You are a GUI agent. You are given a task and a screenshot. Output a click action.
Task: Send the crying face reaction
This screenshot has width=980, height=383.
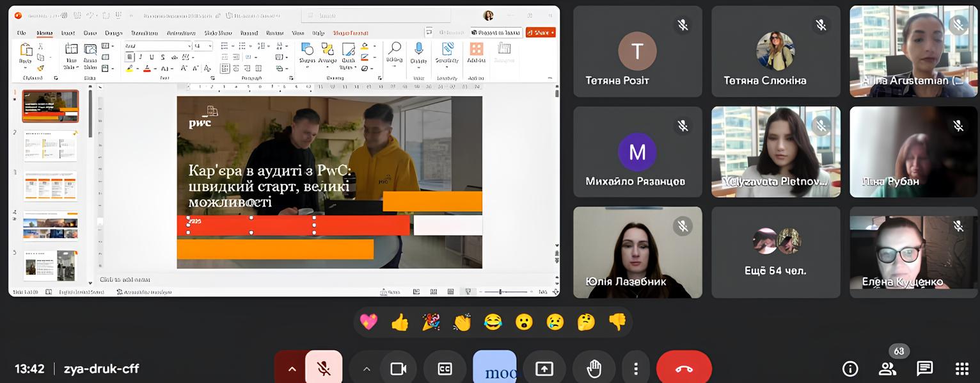pos(555,322)
